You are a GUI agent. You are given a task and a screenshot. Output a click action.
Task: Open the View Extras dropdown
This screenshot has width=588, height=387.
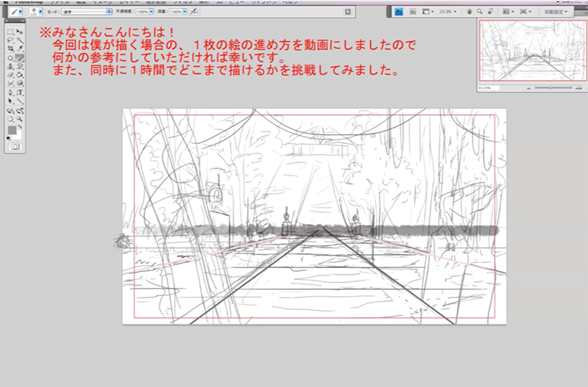(428, 12)
